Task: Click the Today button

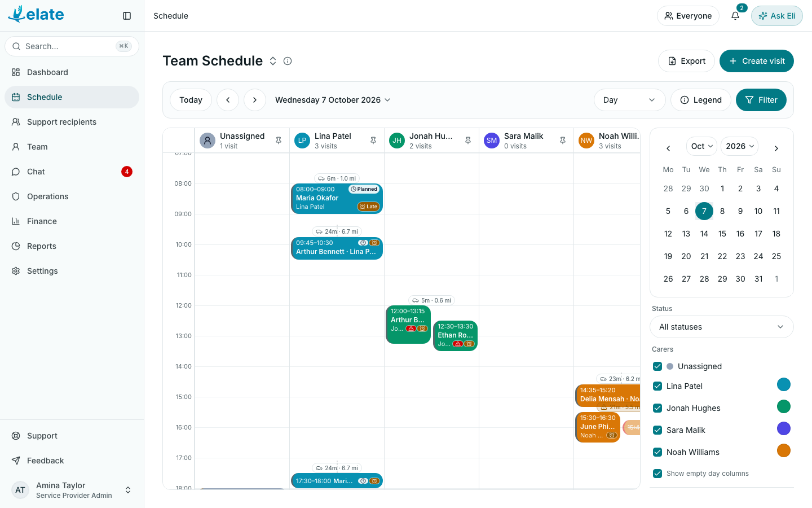Action: pyautogui.click(x=191, y=100)
